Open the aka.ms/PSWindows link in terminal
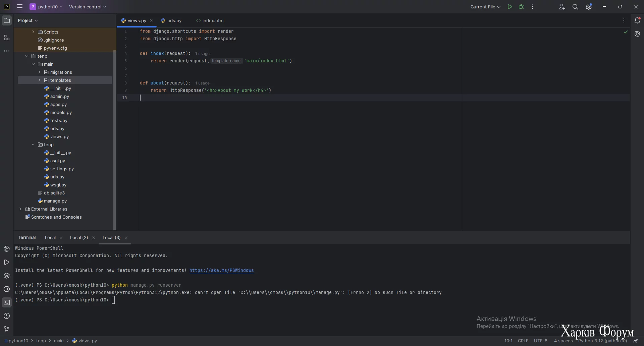The height and width of the screenshot is (346, 644). 221,270
